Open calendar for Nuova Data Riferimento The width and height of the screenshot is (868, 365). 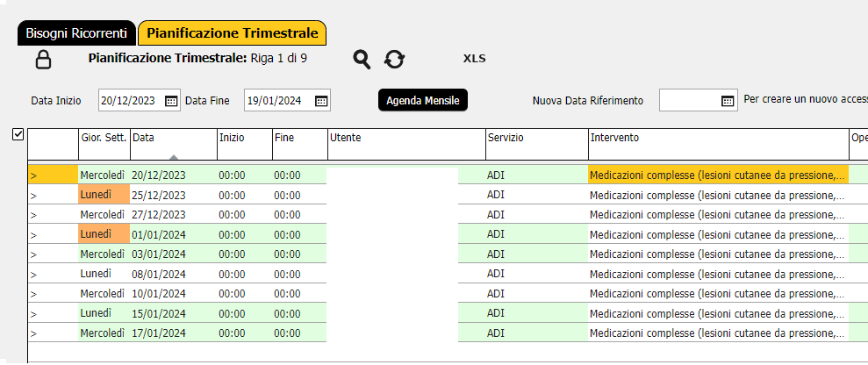[x=728, y=101]
